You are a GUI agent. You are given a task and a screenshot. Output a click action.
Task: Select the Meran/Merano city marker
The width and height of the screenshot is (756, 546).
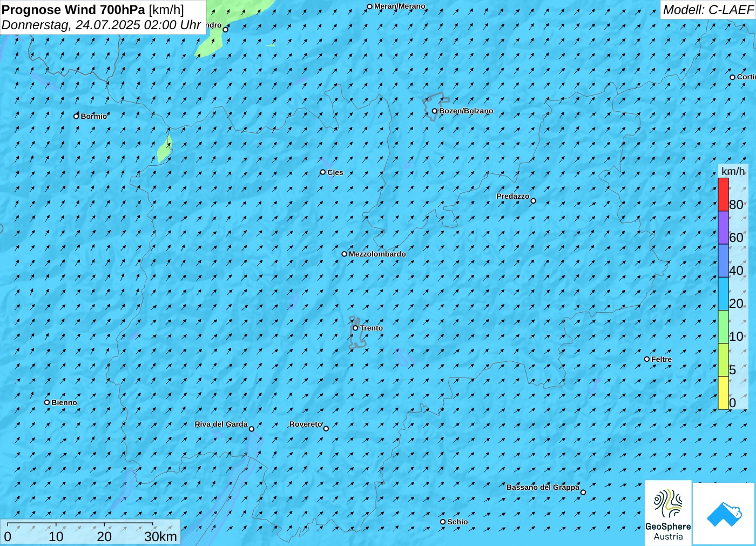tap(369, 6)
